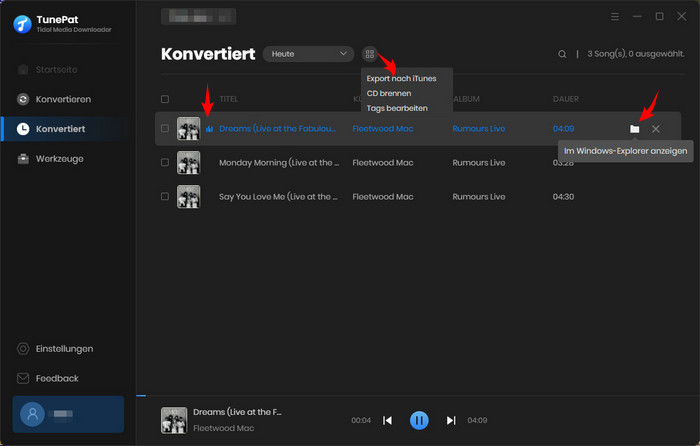Click the account panel at sidebar bottom

[x=68, y=414]
